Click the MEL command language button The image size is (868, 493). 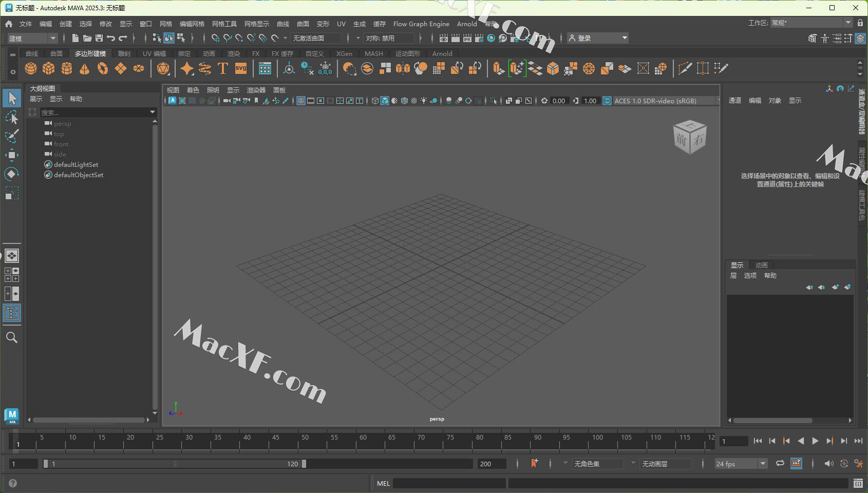coord(383,483)
